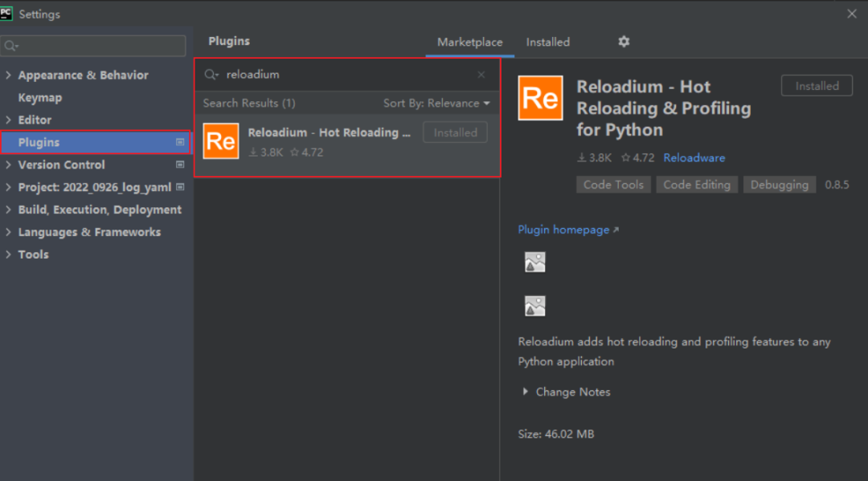Select Build, Execution, Deployment in settings tree

[x=100, y=210]
